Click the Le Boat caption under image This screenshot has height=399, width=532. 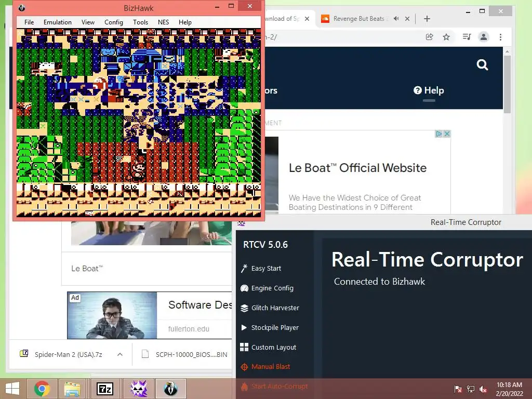point(87,269)
